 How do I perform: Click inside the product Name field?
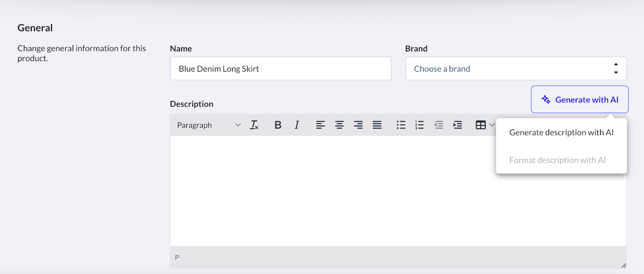[x=281, y=68]
